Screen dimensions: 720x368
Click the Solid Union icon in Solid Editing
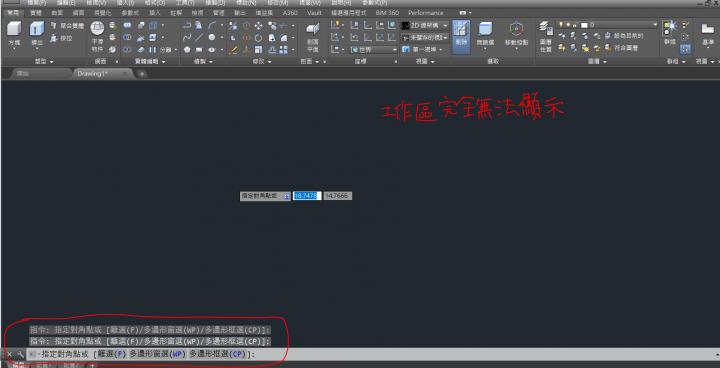click(127, 25)
